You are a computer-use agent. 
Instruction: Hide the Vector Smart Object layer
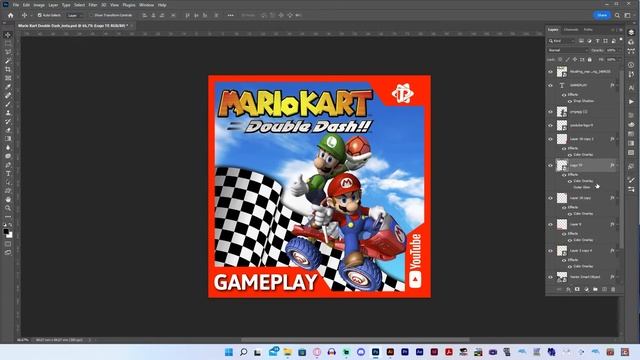(550, 277)
